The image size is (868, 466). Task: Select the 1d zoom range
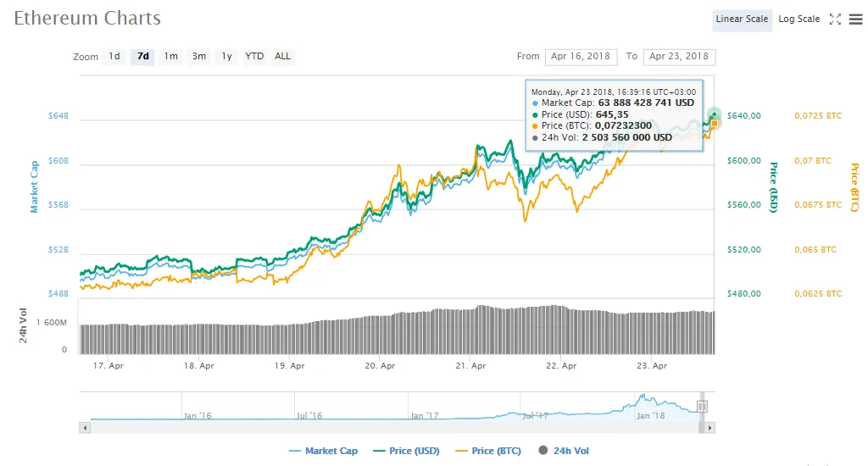pos(114,57)
